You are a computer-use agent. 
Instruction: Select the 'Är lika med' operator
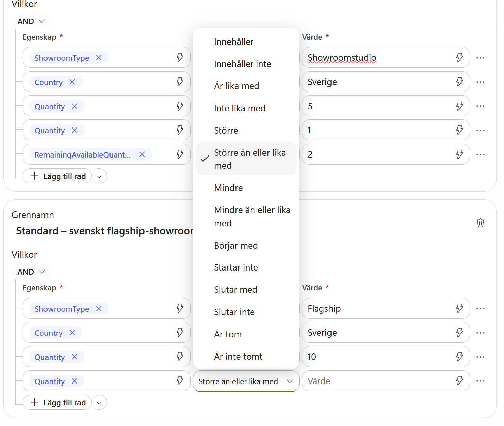click(246, 86)
